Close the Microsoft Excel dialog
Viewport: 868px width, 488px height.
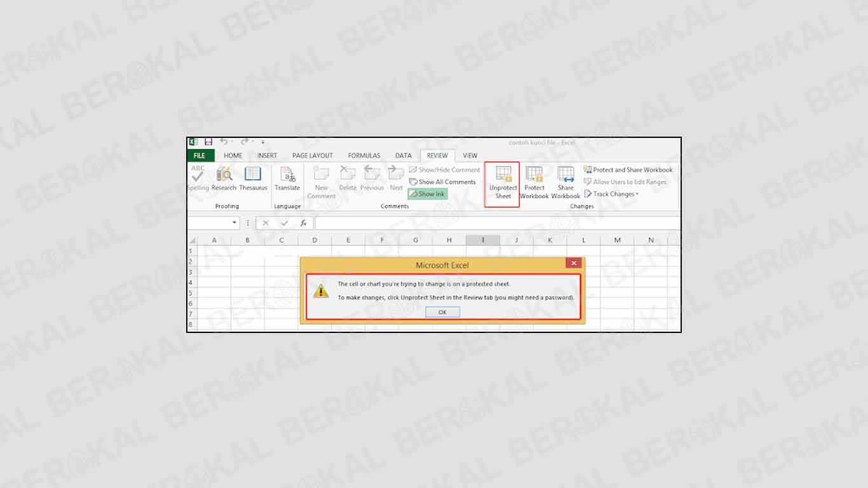tap(574, 263)
